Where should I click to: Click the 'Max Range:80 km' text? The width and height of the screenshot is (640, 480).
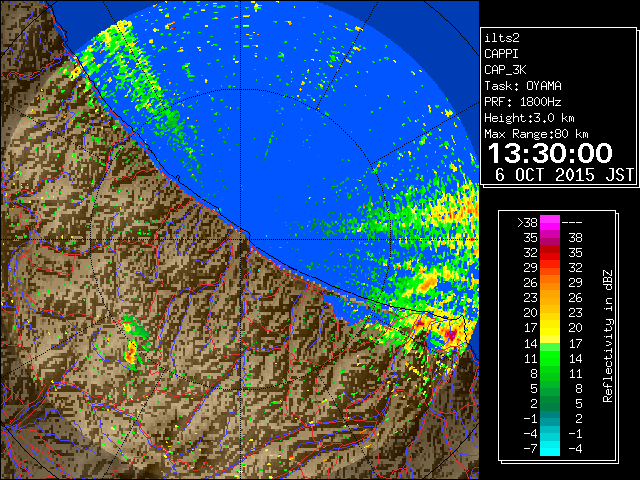[x=536, y=134]
